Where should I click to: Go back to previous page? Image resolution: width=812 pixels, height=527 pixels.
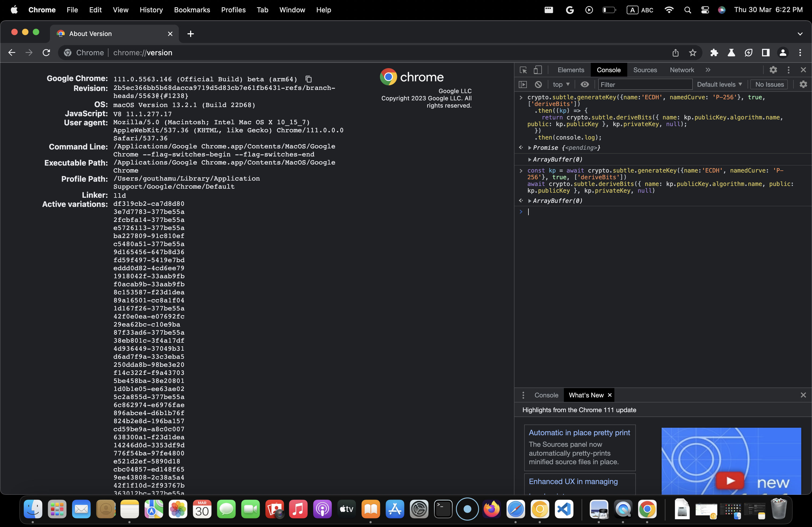click(x=12, y=53)
